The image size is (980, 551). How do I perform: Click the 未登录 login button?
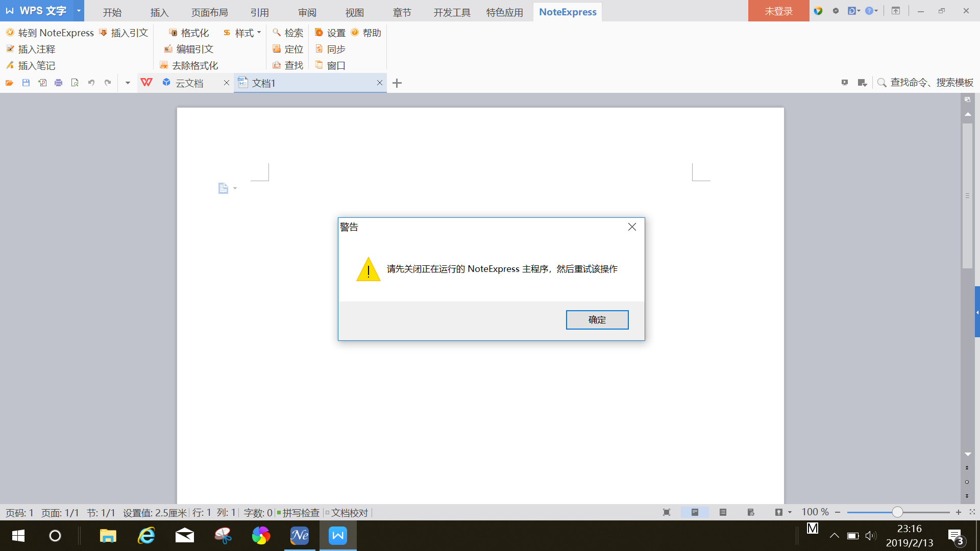click(778, 11)
